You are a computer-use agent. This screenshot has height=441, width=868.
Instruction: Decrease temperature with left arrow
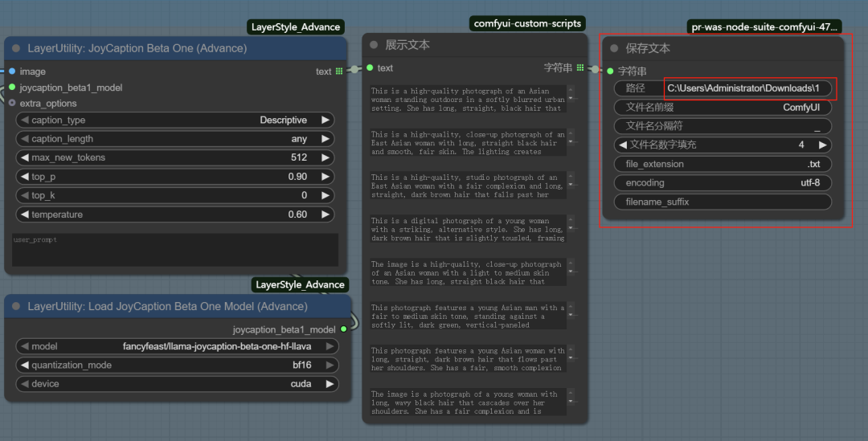tap(24, 214)
